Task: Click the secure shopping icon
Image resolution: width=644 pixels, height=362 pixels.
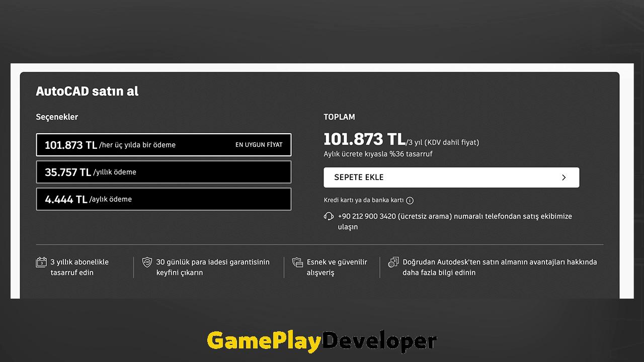Action: point(297,262)
